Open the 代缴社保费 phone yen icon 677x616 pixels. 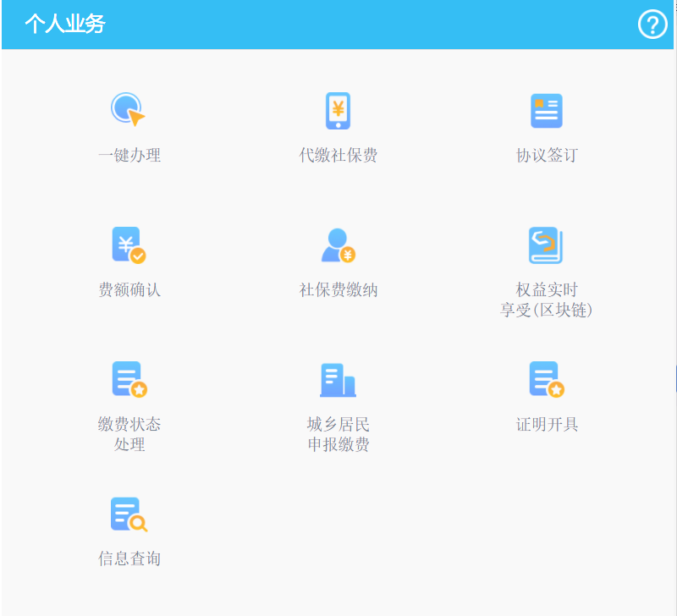(338, 111)
